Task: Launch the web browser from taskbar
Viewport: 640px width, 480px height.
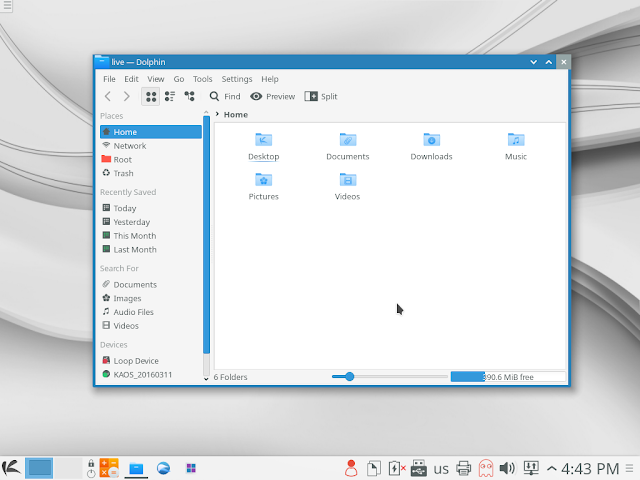Action: click(164, 468)
